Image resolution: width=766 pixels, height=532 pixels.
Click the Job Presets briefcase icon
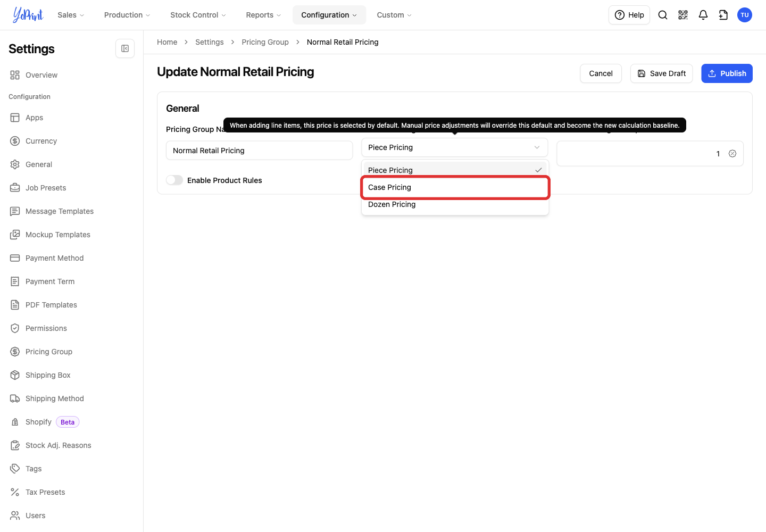[x=15, y=188]
